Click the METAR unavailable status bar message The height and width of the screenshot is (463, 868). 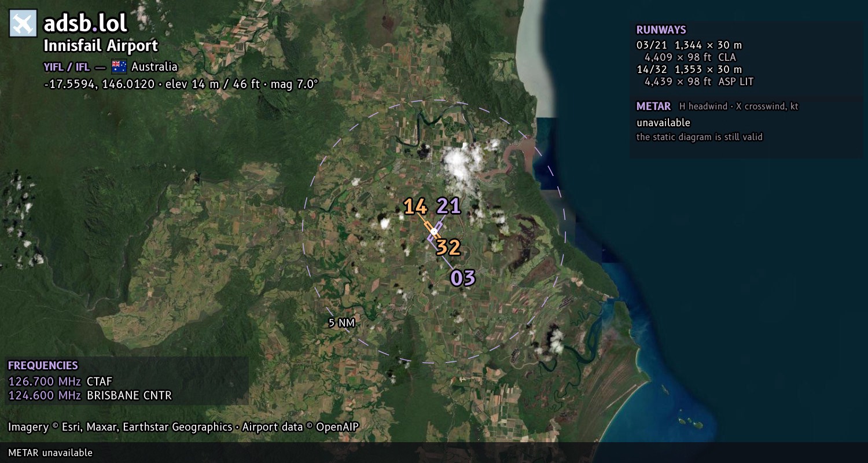pyautogui.click(x=50, y=453)
